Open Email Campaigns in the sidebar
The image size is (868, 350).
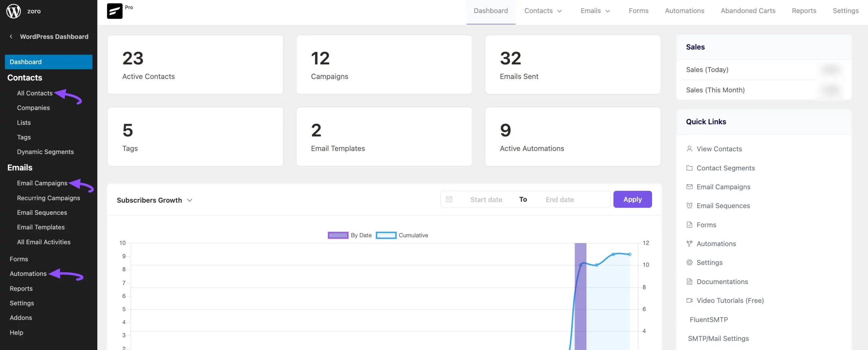click(x=42, y=183)
